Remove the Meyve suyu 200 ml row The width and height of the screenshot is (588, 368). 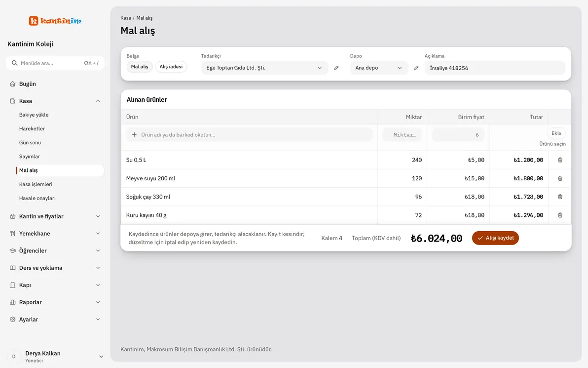(x=560, y=178)
